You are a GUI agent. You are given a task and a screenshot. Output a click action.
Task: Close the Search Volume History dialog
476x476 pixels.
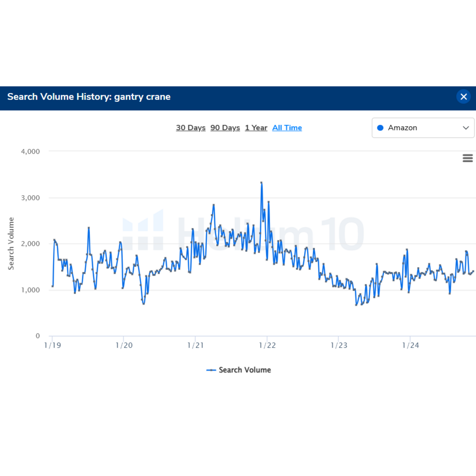pyautogui.click(x=463, y=97)
